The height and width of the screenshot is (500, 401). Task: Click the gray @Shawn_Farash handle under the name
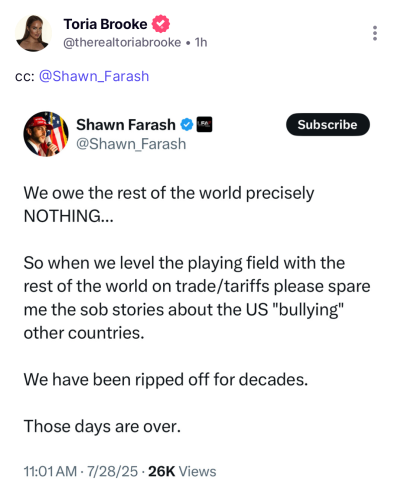(x=131, y=144)
